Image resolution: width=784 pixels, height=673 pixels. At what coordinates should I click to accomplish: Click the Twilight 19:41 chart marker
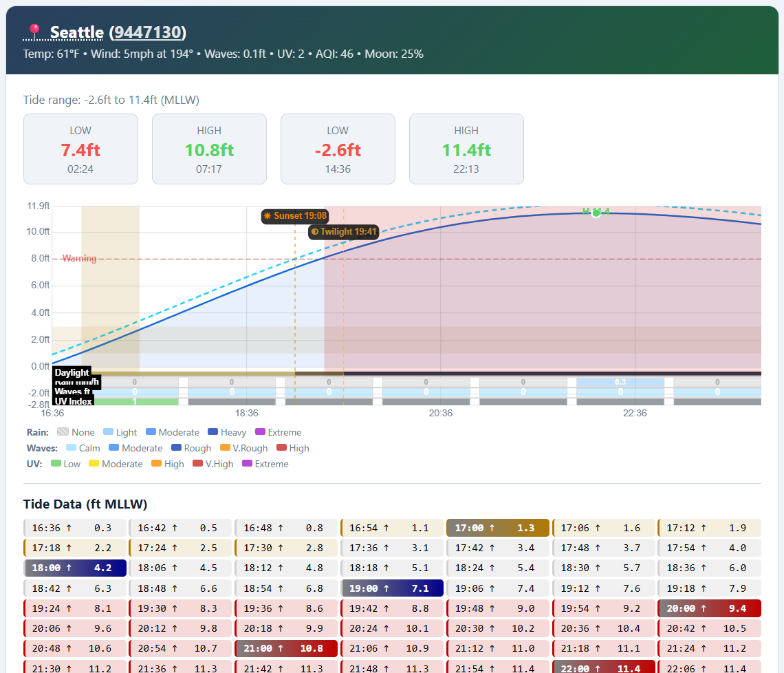coord(343,232)
